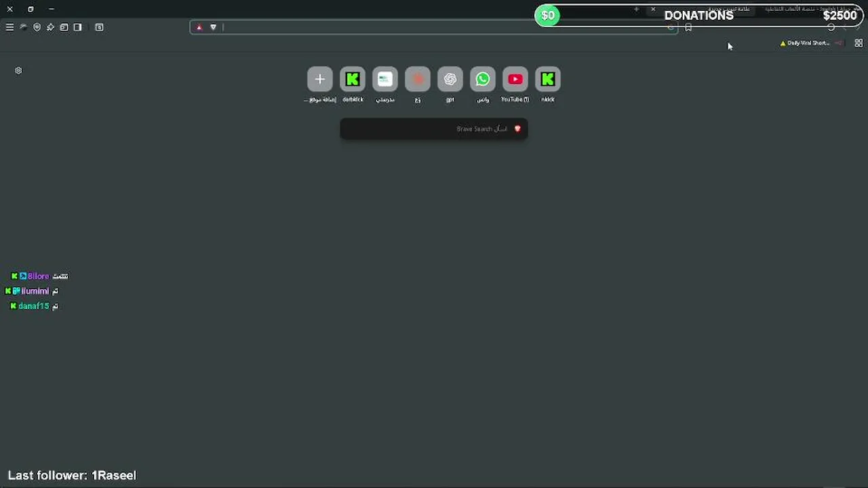Viewport: 868px width, 488px height.
Task: Open the gpt ChatGPT shortcut tile
Action: point(450,79)
